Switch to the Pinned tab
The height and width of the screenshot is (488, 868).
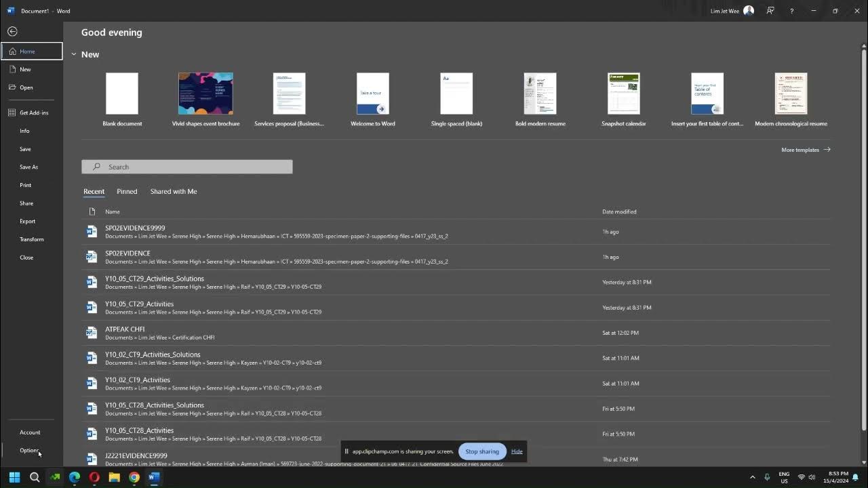coord(127,192)
